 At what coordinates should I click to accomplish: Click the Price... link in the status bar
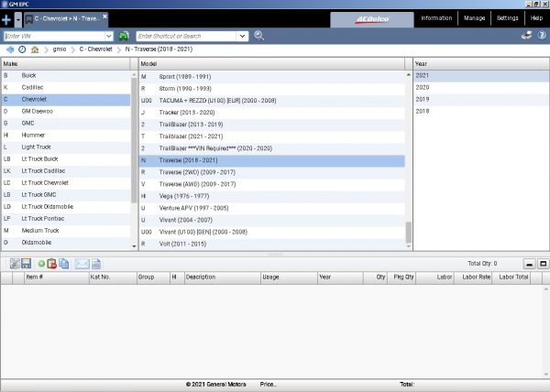coord(269,385)
